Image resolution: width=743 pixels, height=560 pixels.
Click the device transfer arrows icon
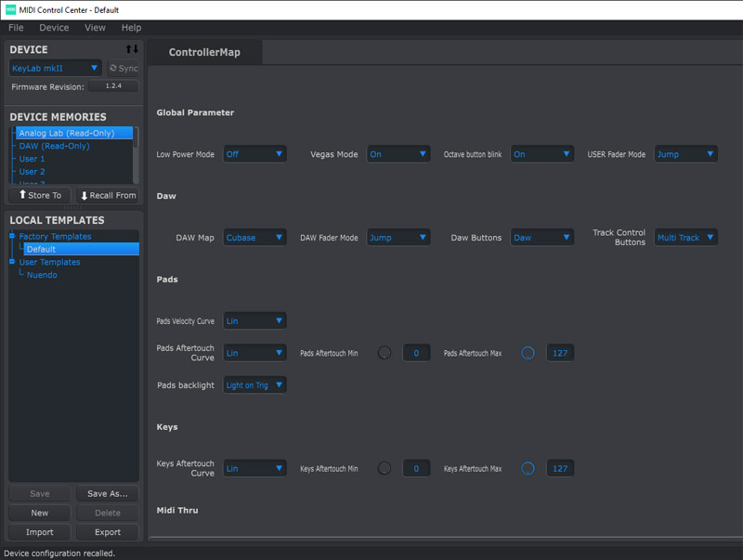pyautogui.click(x=132, y=49)
